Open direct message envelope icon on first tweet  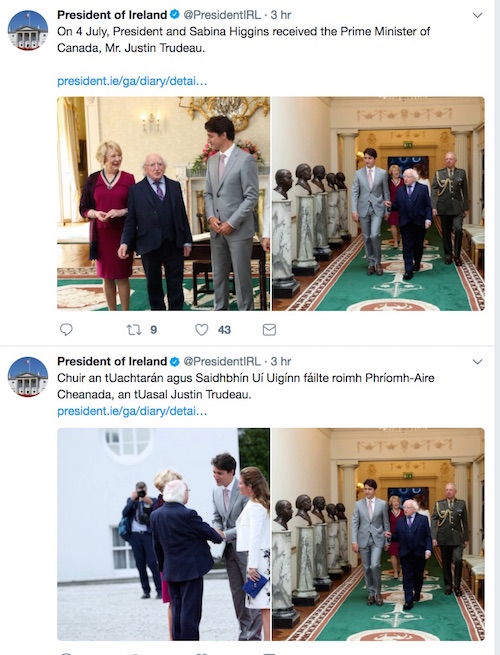click(x=269, y=330)
